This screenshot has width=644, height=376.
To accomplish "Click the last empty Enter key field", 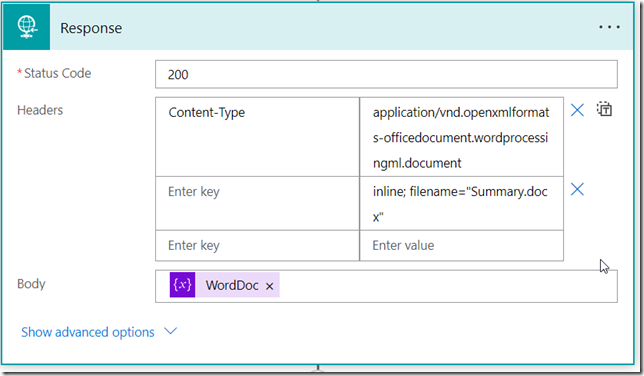I will coord(258,245).
